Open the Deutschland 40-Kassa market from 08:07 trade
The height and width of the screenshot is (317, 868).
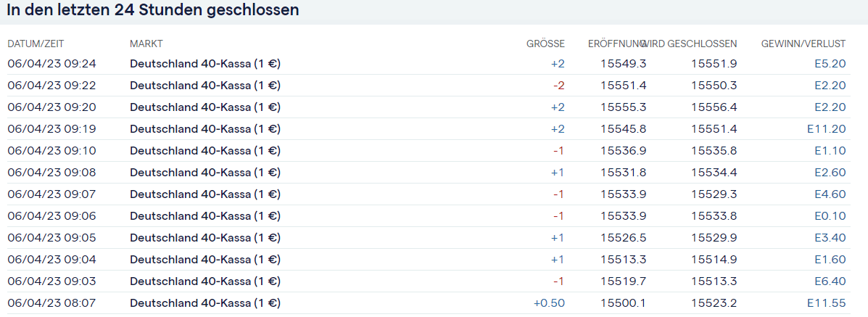[205, 303]
